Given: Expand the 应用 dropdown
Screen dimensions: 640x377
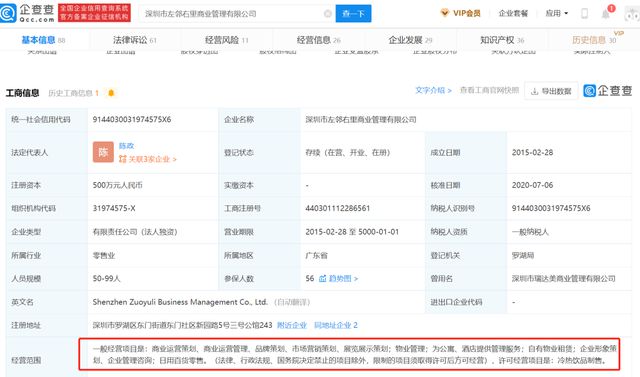Looking at the screenshot, I should click(557, 13).
